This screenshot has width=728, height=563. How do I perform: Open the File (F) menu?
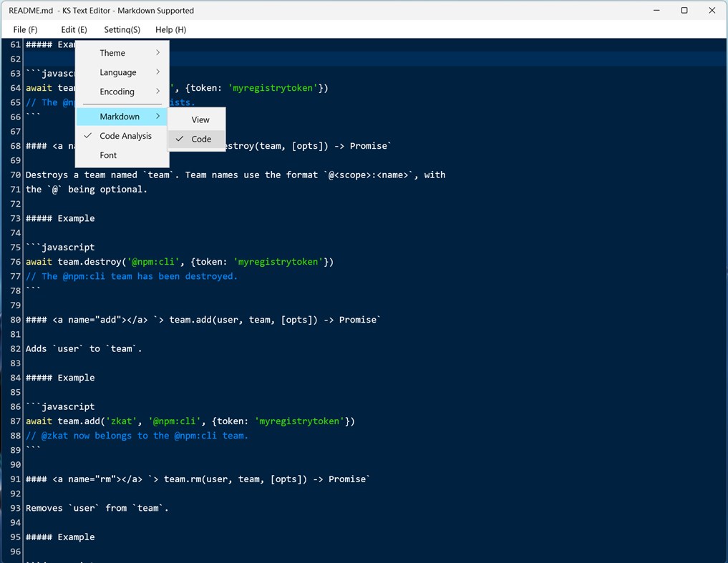pos(25,29)
